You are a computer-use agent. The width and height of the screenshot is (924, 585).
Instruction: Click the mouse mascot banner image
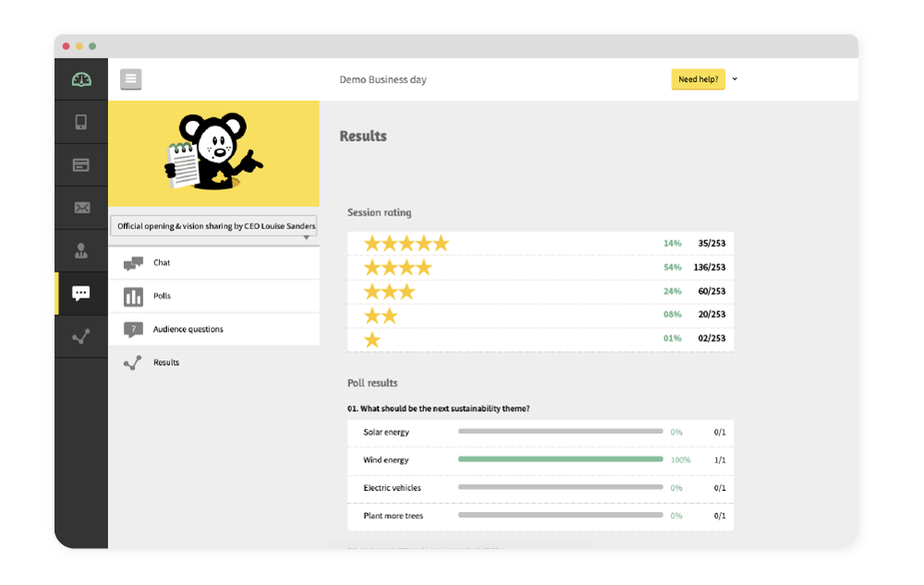click(214, 153)
